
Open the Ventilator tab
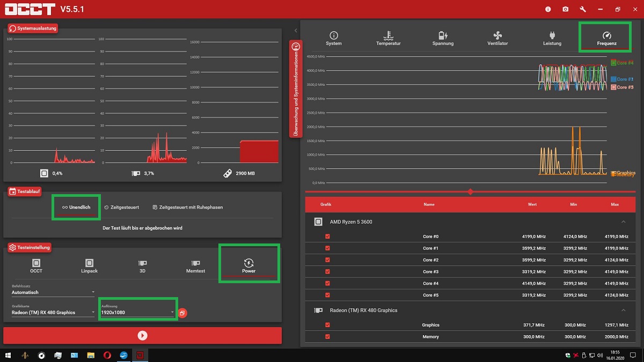coord(497,39)
